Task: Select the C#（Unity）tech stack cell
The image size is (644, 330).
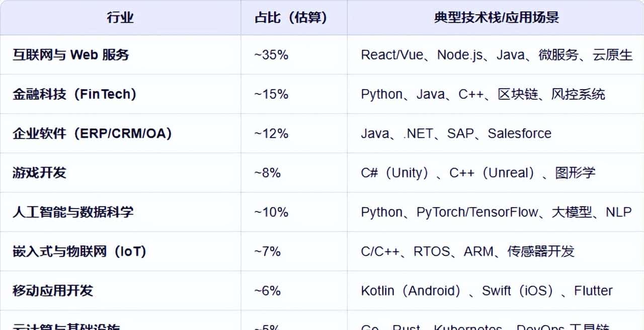Action: [478, 173]
